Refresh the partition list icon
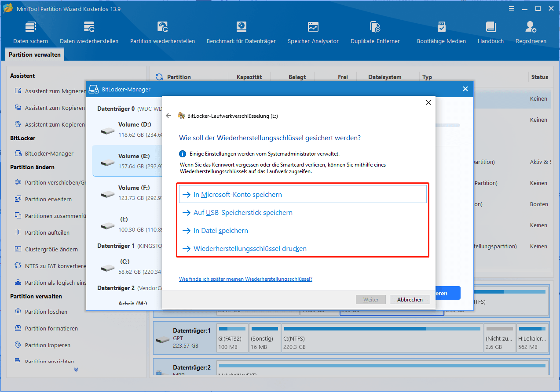The image size is (560, 392). tap(159, 77)
